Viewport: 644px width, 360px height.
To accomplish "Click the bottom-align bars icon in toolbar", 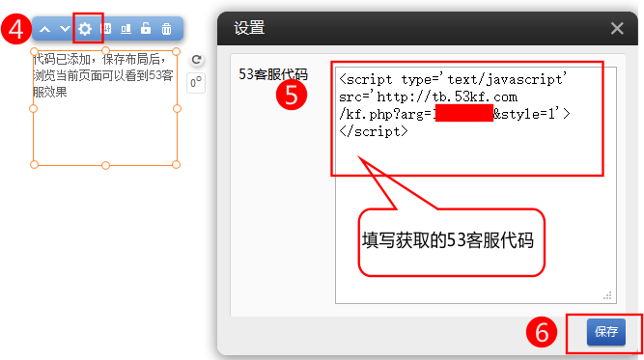I will 126,29.
